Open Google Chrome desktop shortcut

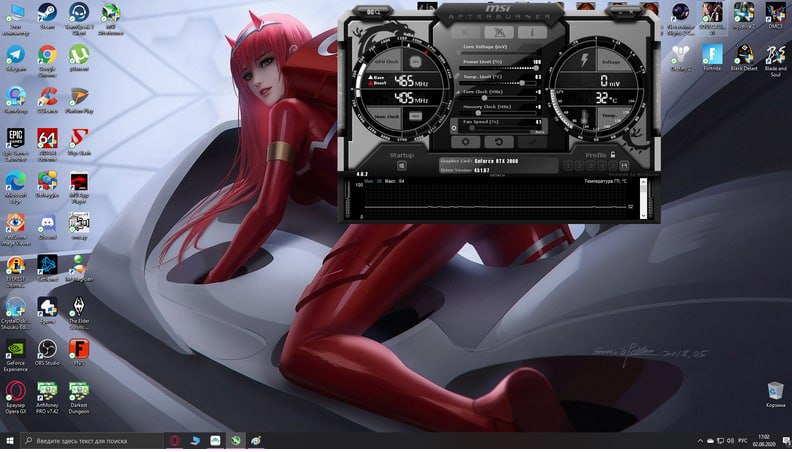point(47,61)
